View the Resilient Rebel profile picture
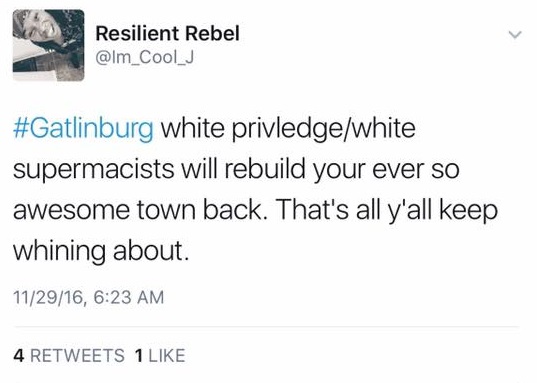The height and width of the screenshot is (383, 537). pos(49,45)
